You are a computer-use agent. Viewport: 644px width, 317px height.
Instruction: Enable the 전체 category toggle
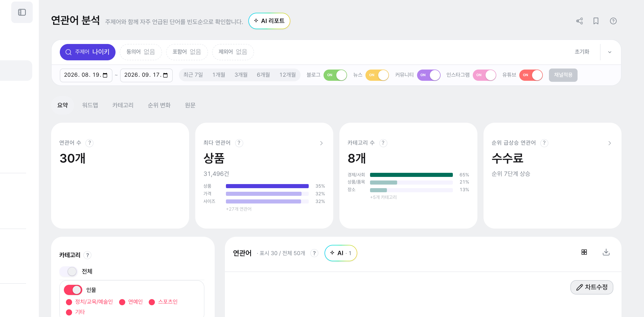pos(68,271)
